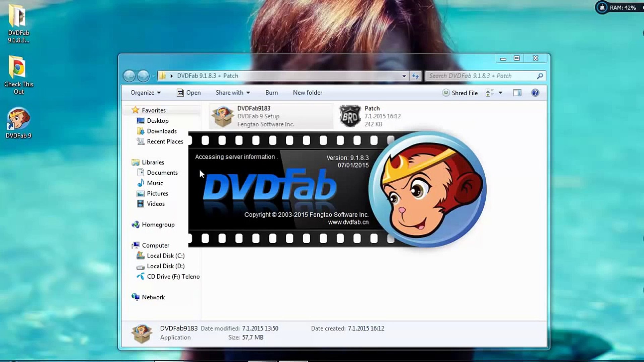Open the Share with dropdown
Screen dimensions: 644x362
pyautogui.click(x=233, y=93)
